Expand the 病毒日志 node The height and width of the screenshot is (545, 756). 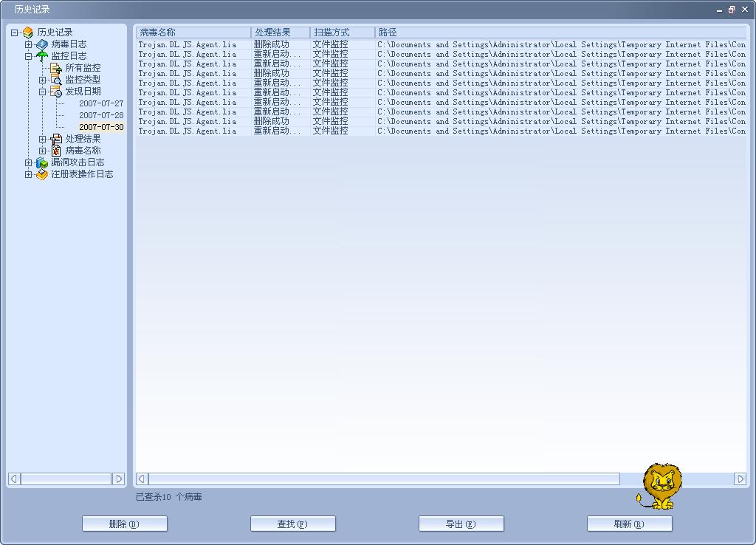(x=29, y=44)
